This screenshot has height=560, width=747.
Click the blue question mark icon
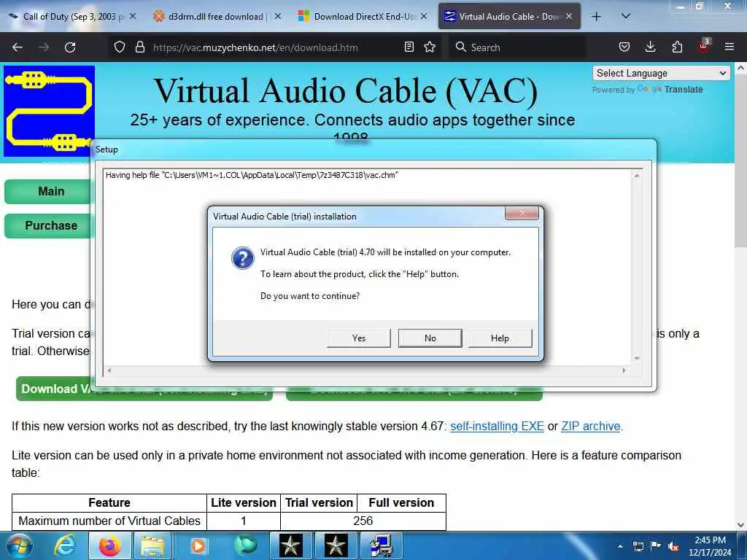click(x=242, y=258)
